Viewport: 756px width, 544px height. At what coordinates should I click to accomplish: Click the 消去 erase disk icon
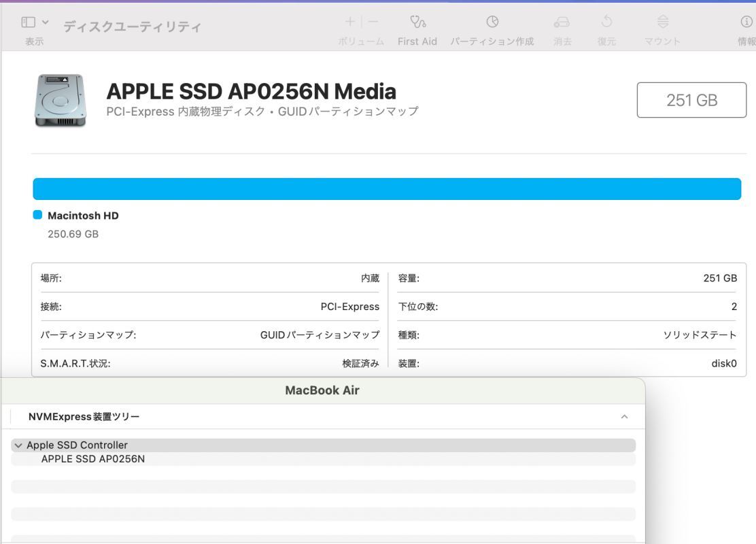click(562, 22)
